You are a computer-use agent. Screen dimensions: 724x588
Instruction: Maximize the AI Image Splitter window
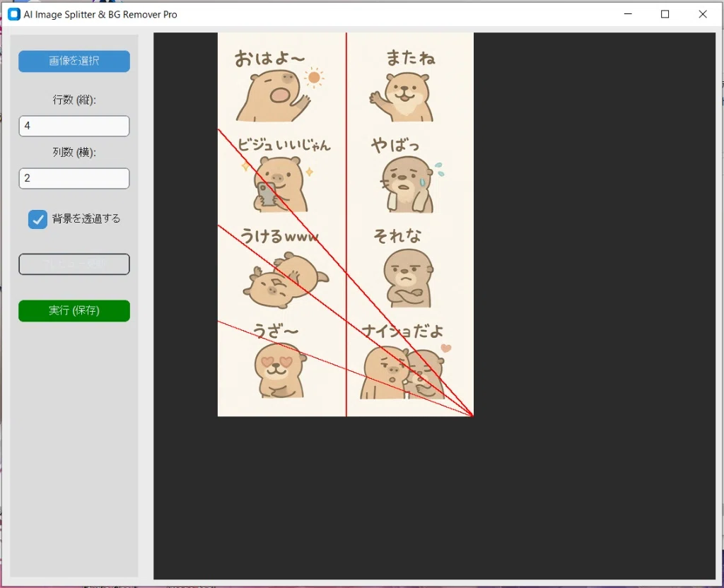665,14
